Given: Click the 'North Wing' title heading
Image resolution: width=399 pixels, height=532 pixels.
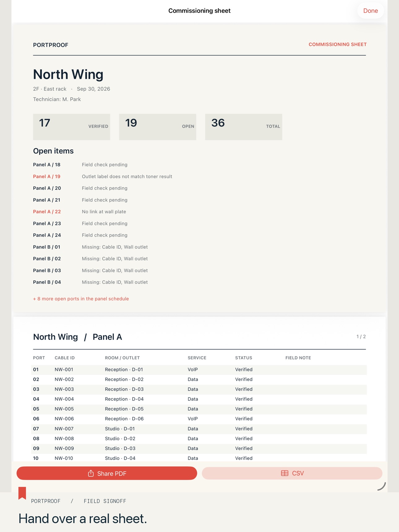Looking at the screenshot, I should click(x=68, y=74).
